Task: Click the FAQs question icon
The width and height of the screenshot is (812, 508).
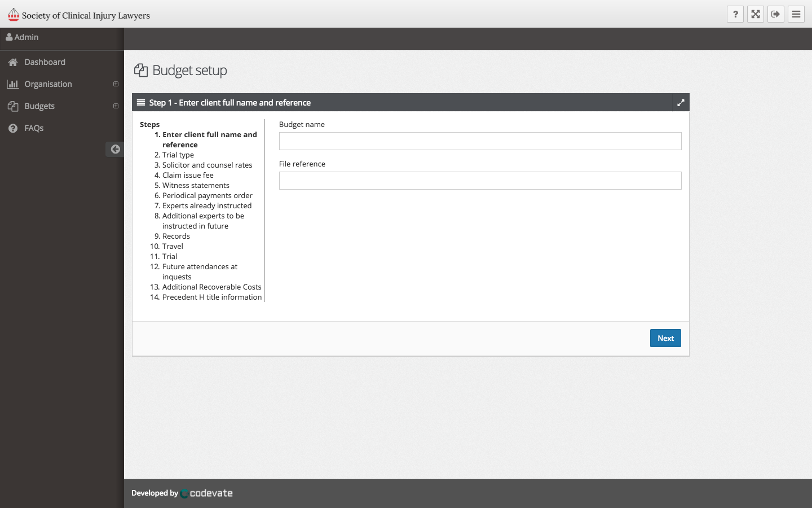Action: pos(13,128)
